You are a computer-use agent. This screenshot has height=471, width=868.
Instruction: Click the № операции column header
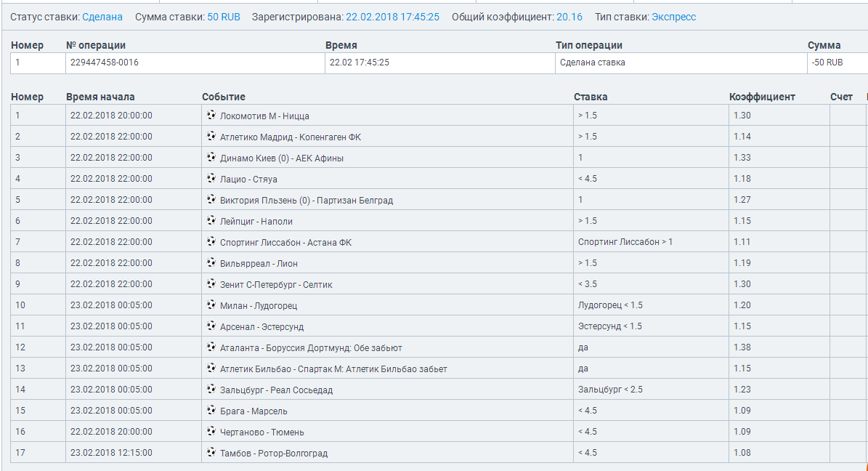[x=96, y=46]
